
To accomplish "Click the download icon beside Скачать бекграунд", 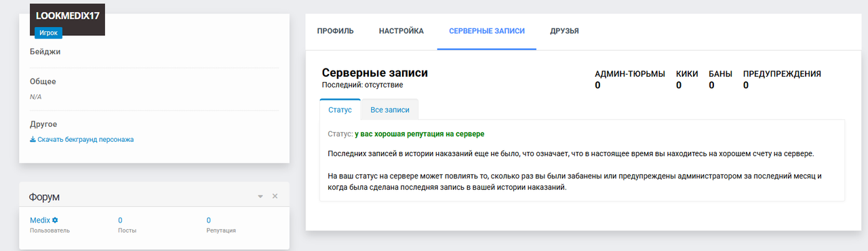I will click(x=33, y=140).
